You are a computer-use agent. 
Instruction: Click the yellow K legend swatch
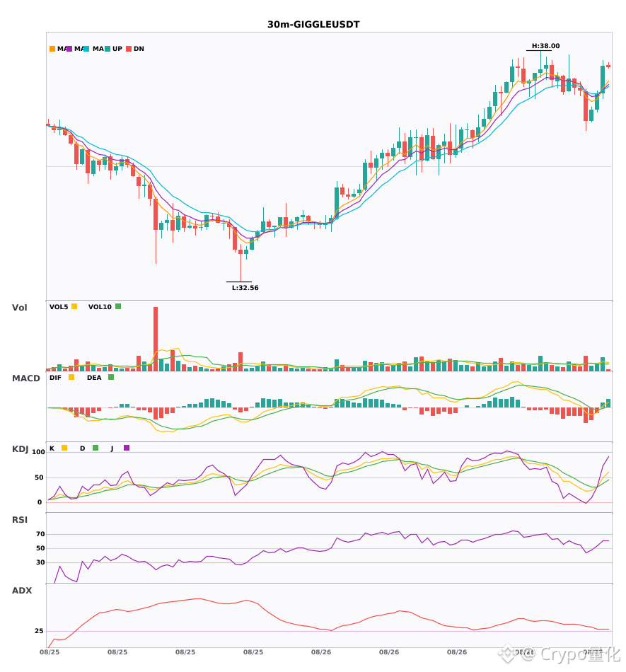pyautogui.click(x=64, y=448)
